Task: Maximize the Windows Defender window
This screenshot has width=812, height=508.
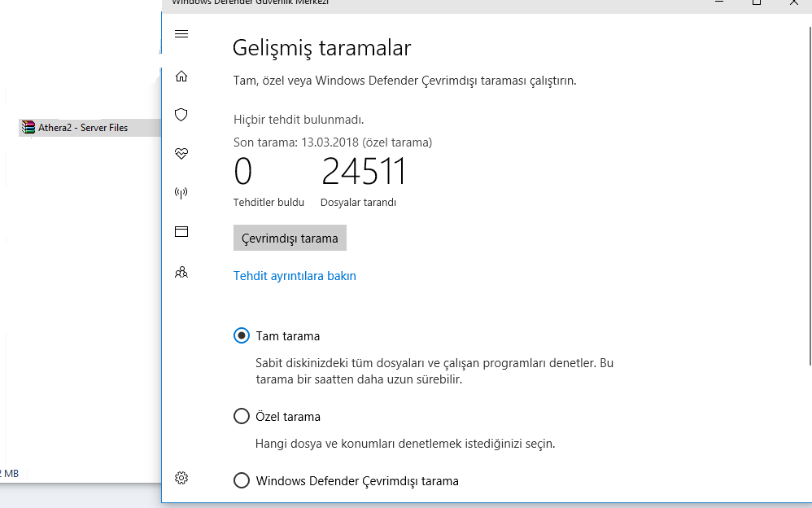Action: point(756,2)
